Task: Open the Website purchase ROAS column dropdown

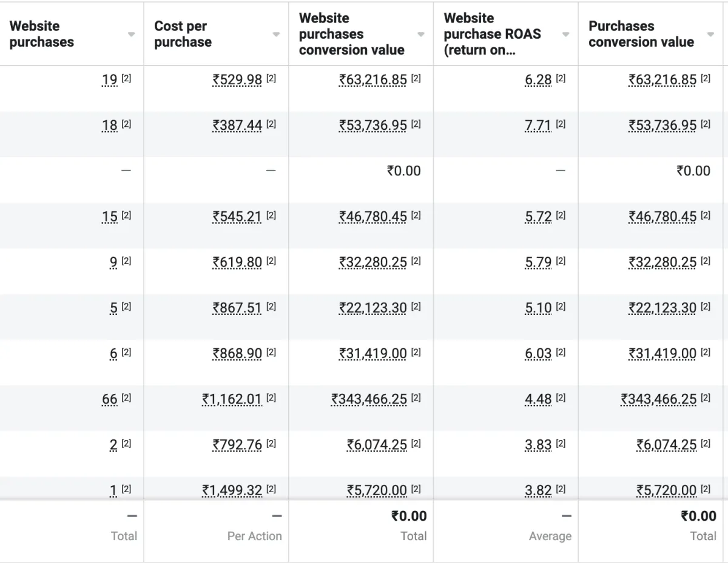Action: click(565, 35)
